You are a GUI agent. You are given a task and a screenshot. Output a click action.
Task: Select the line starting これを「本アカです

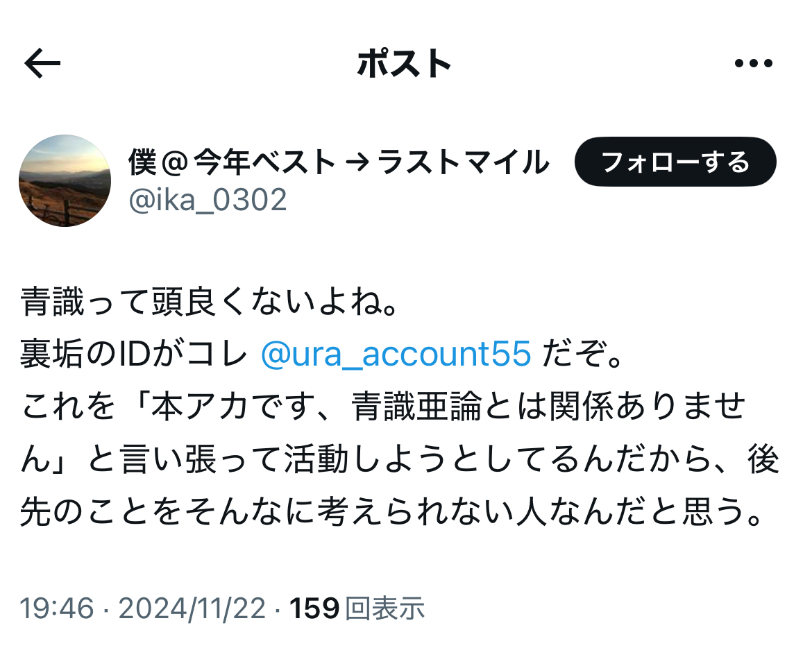[x=383, y=407]
